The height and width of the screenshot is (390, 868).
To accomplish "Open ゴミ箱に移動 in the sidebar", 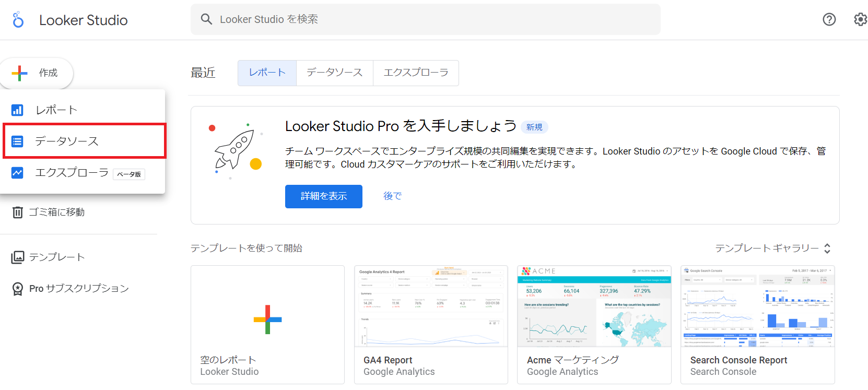I will click(x=48, y=212).
